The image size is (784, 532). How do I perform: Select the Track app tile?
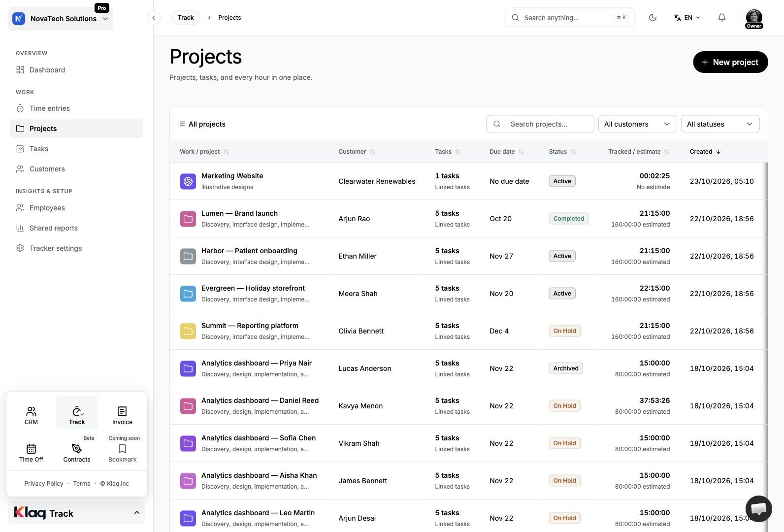tap(77, 413)
